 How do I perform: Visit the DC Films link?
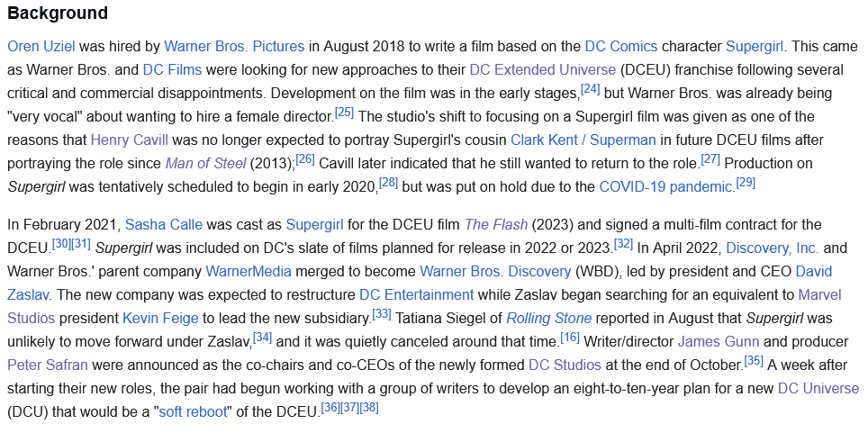[172, 70]
